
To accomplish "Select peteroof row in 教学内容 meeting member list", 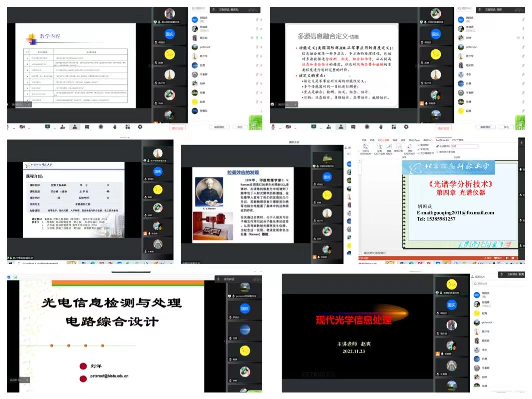I will 226,47.
